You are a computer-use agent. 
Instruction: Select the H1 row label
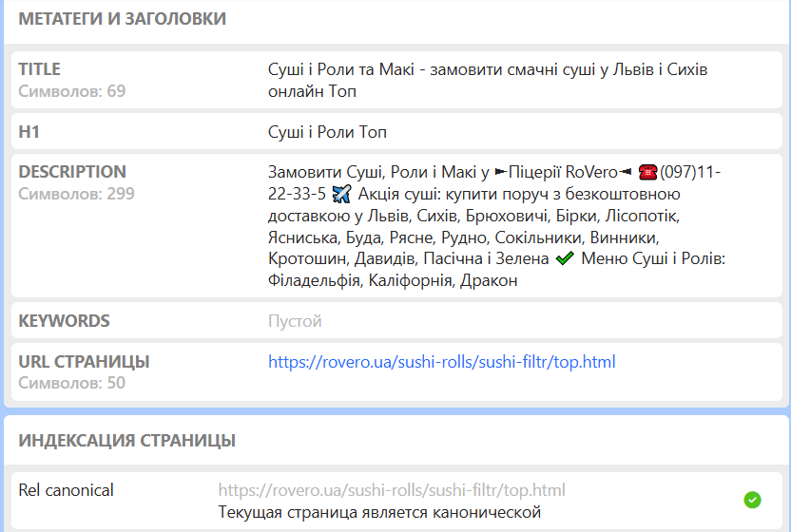tap(29, 132)
